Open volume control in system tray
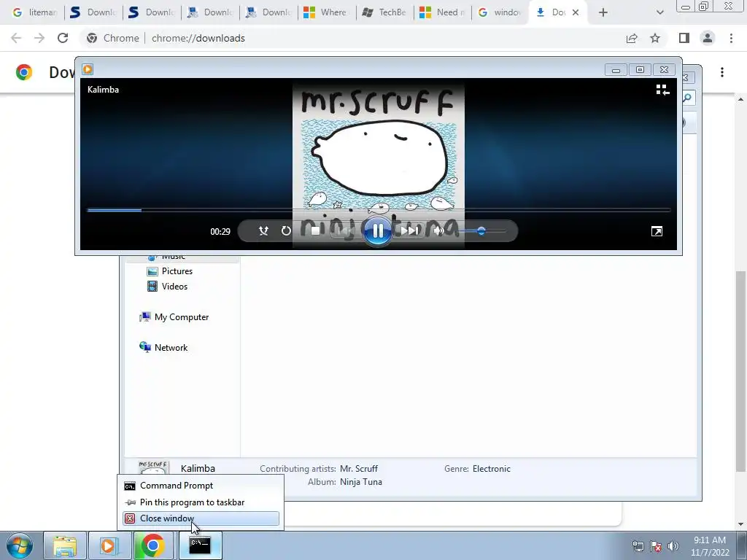The image size is (747, 560). 673,546
